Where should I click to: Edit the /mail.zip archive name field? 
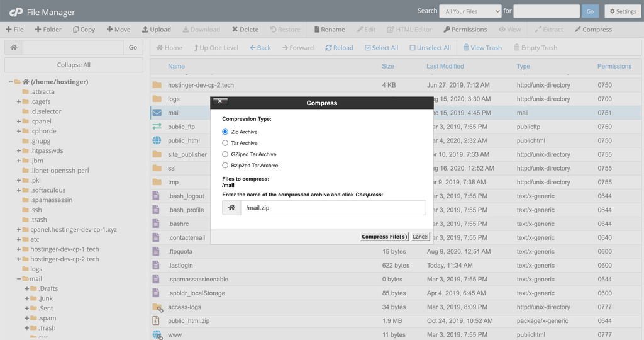[333, 208]
